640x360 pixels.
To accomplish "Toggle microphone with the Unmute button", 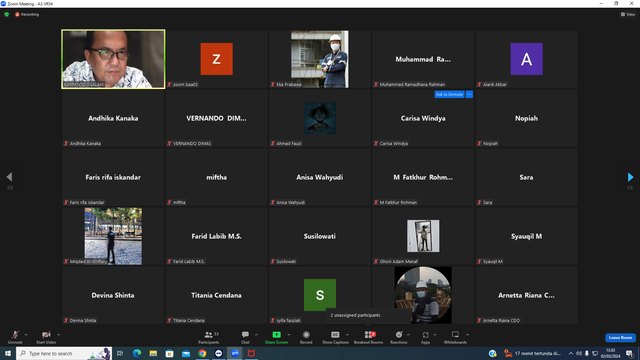I will point(15,337).
